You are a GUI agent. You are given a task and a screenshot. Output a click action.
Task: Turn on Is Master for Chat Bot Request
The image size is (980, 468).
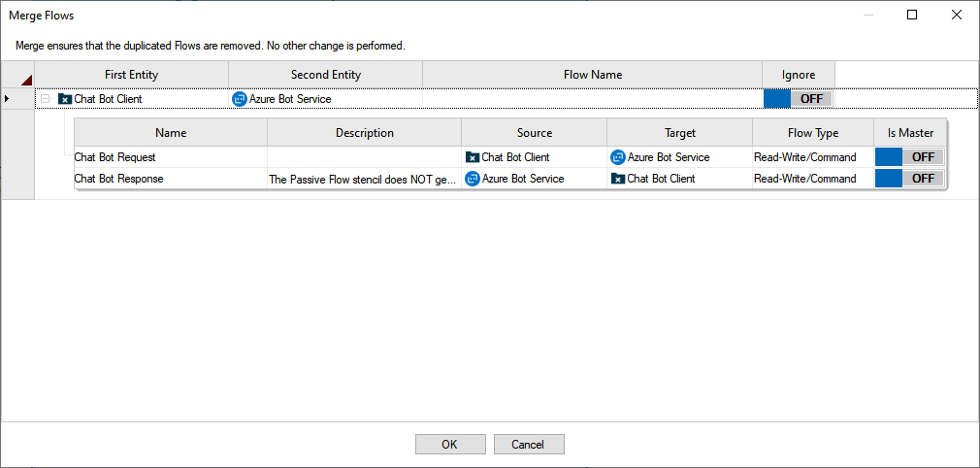pyautogui.click(x=909, y=157)
